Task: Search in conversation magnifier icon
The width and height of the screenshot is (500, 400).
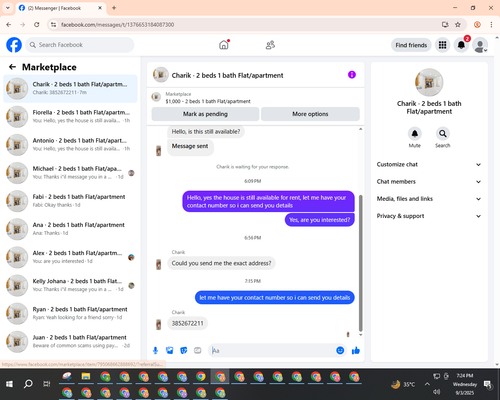Action: [443, 134]
